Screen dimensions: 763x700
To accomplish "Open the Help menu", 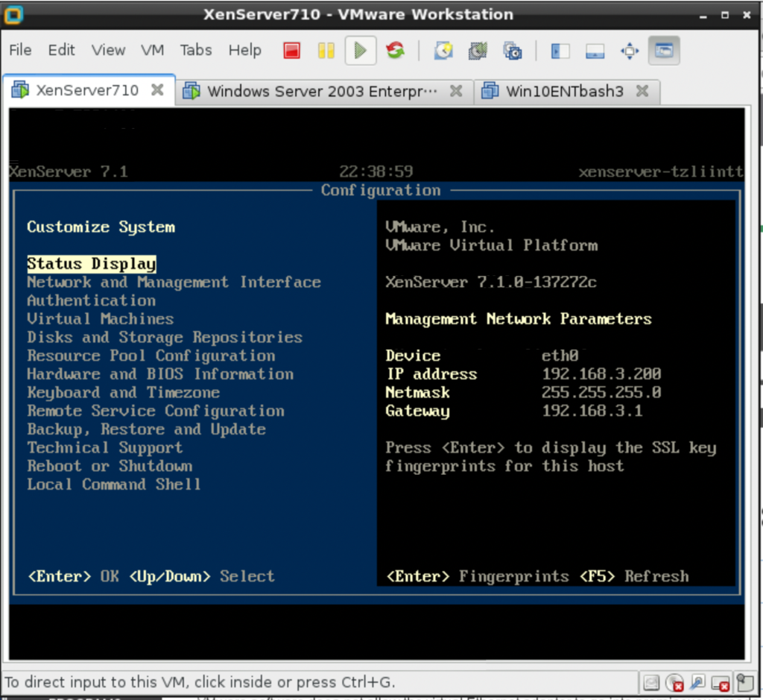I will tap(244, 50).
